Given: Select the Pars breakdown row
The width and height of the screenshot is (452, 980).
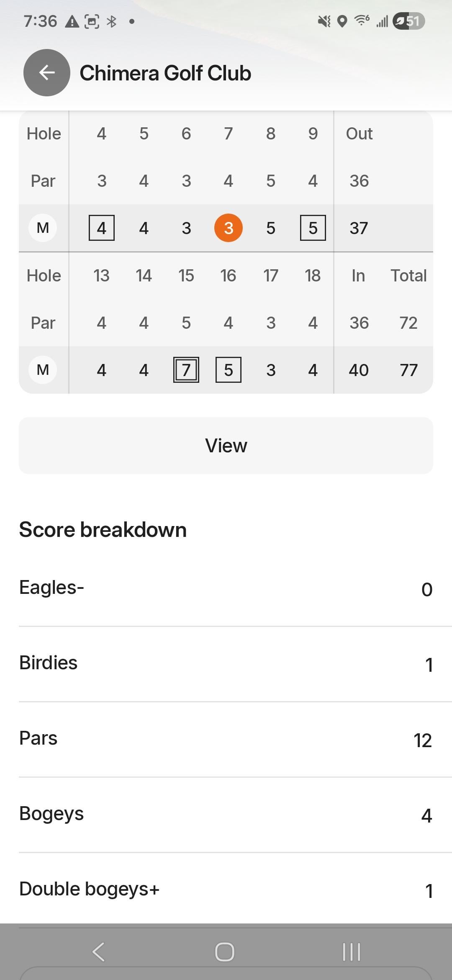Looking at the screenshot, I should click(226, 739).
